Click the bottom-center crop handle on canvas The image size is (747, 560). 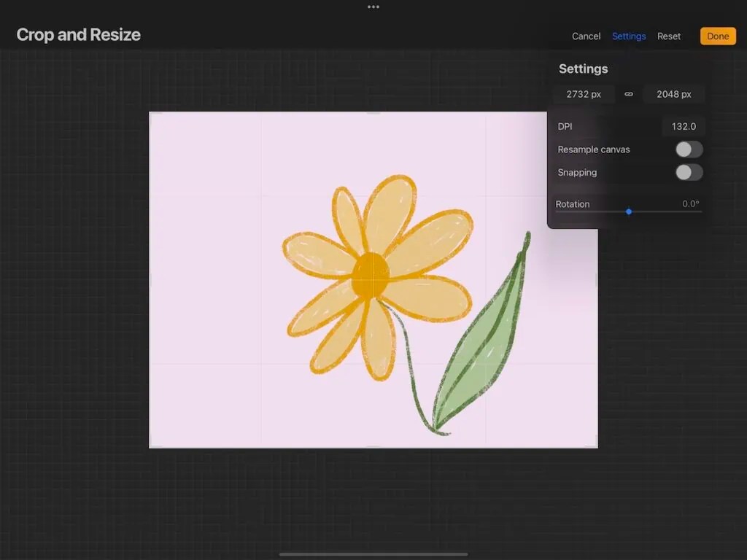(373, 446)
